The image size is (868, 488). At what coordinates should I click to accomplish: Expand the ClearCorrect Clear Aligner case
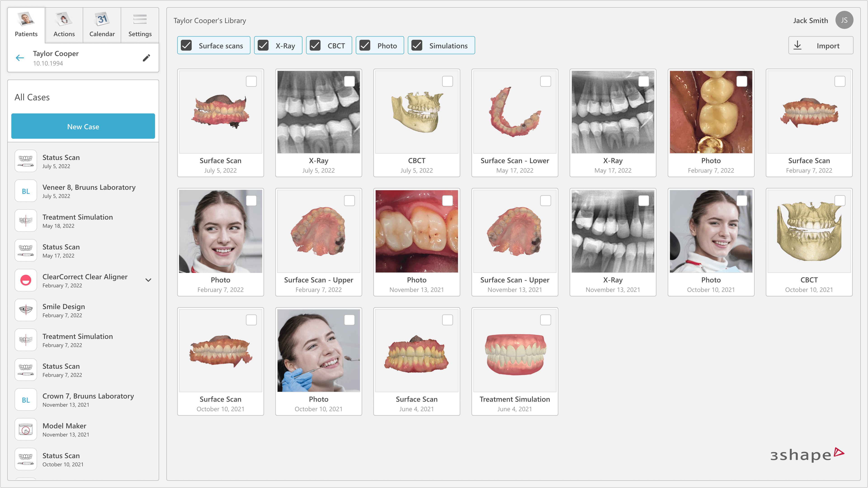148,280
